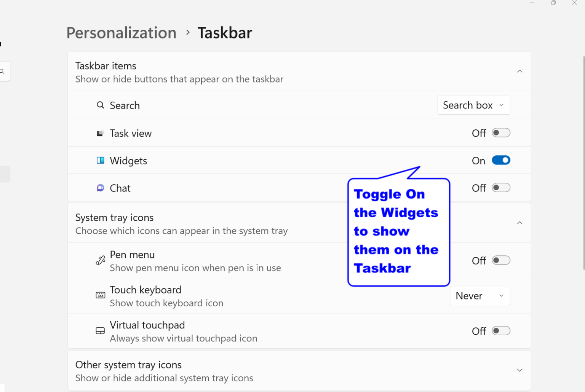The width and height of the screenshot is (585, 392).
Task: Click the Search magnifier icon beside Search
Action: click(100, 105)
